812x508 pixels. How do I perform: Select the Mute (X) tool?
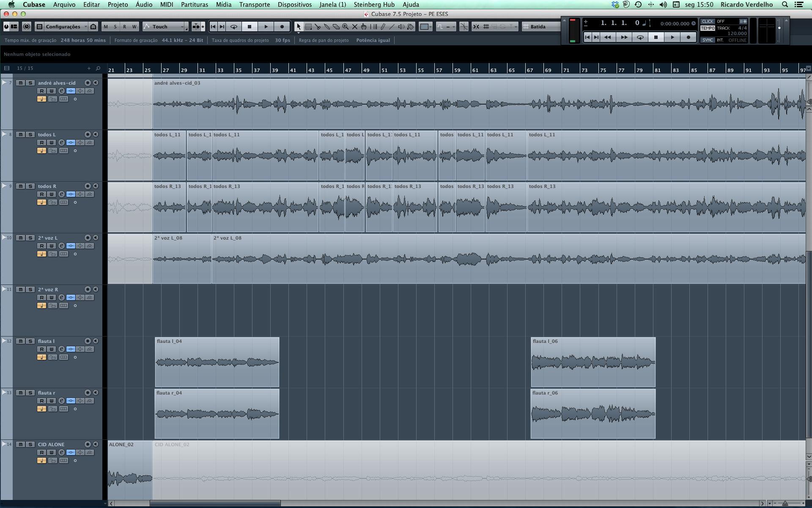click(355, 27)
